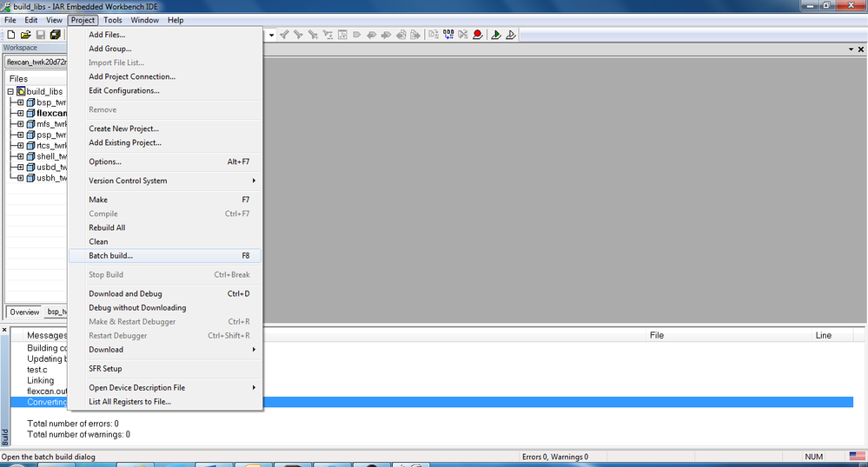Open the editor window list dropdown arrow
This screenshot has height=467, width=868.
tap(851, 49)
